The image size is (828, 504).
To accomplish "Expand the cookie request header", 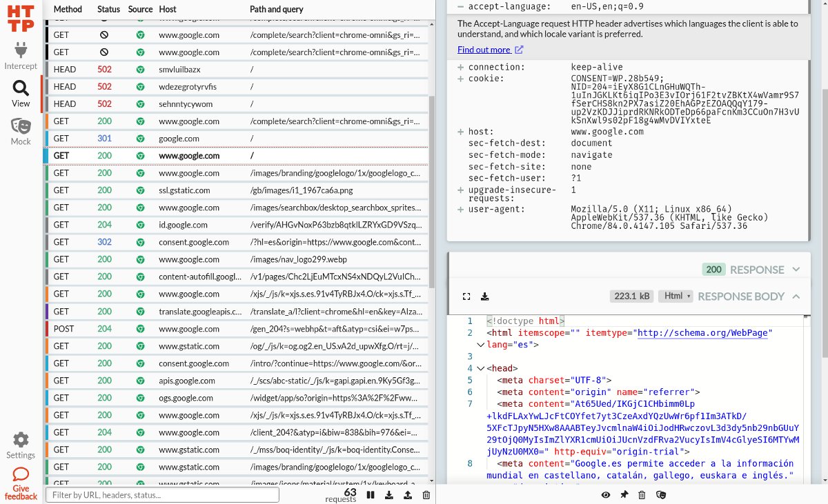I will coord(460,78).
